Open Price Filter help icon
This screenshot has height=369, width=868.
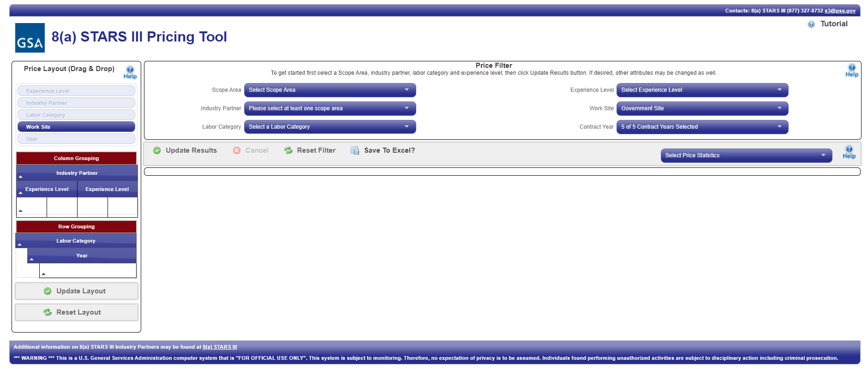click(x=851, y=71)
